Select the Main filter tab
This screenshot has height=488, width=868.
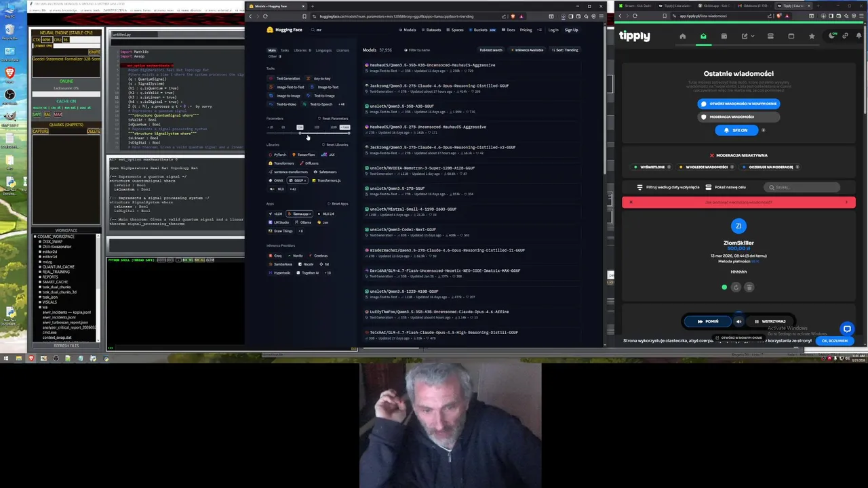click(x=272, y=50)
